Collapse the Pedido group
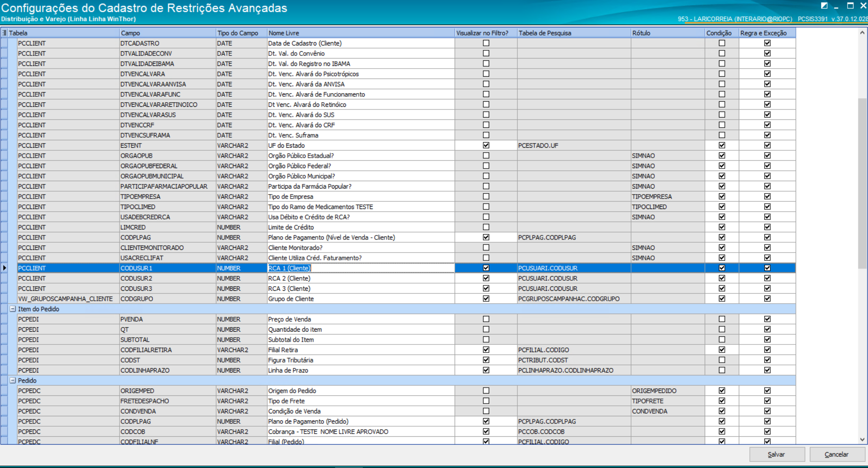Image resolution: width=868 pixels, height=468 pixels. [x=13, y=381]
